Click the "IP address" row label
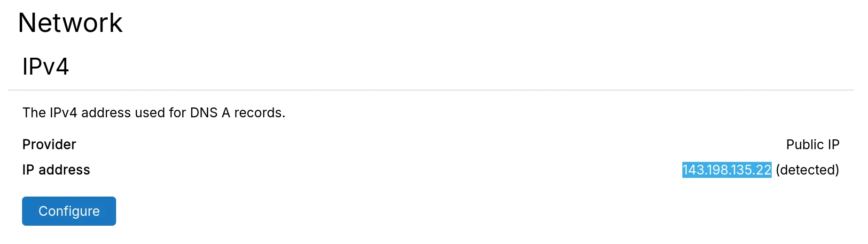The height and width of the screenshot is (244, 868). click(56, 170)
